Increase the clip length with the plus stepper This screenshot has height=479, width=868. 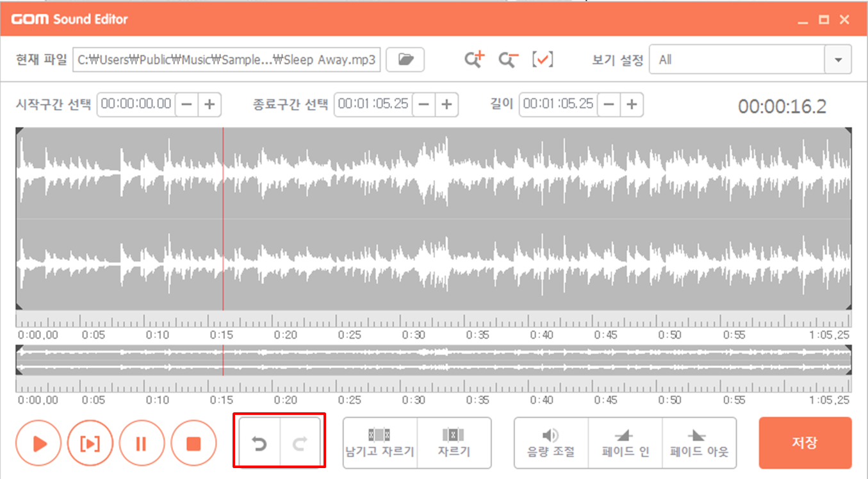point(632,105)
